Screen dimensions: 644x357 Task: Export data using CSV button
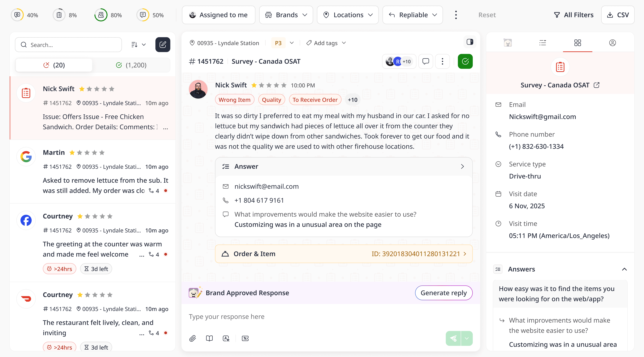coord(618,15)
